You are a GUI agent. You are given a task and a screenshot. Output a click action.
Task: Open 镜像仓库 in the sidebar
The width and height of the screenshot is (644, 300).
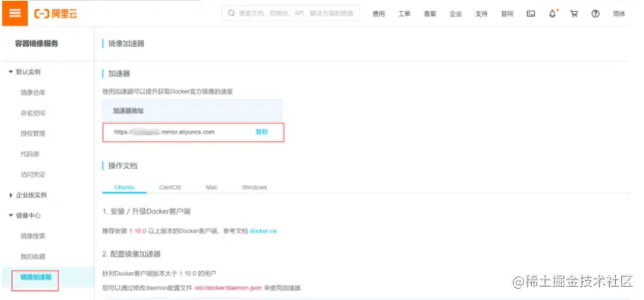[33, 92]
